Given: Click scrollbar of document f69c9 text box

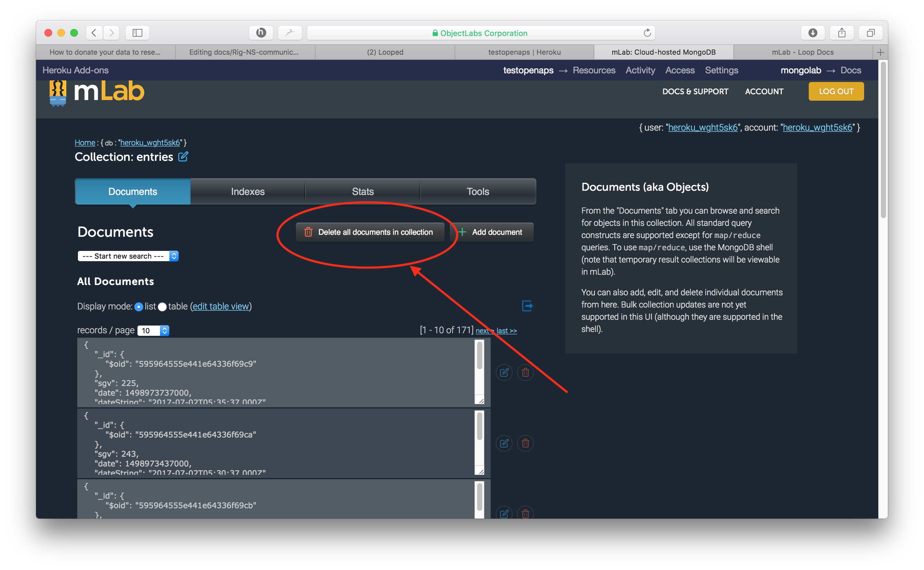Looking at the screenshot, I should (x=479, y=355).
